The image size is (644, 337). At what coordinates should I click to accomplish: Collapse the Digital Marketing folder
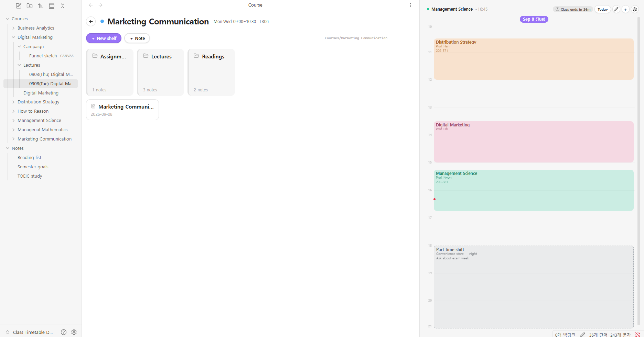13,37
